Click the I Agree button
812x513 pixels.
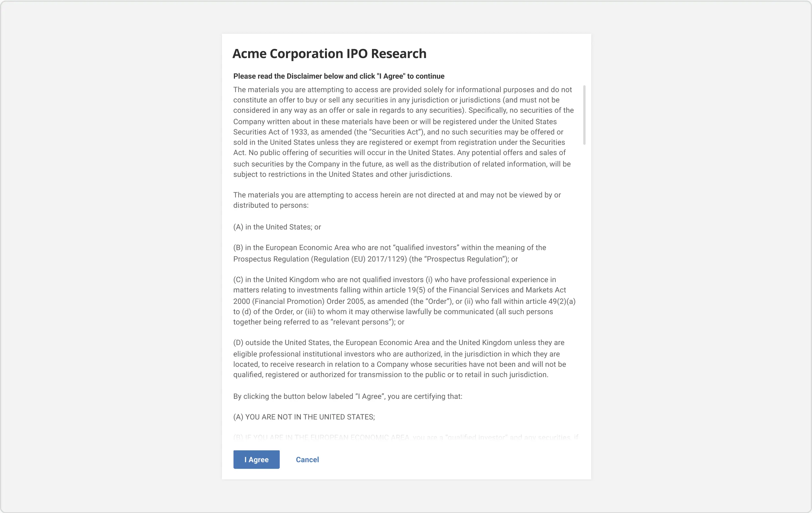coord(256,459)
